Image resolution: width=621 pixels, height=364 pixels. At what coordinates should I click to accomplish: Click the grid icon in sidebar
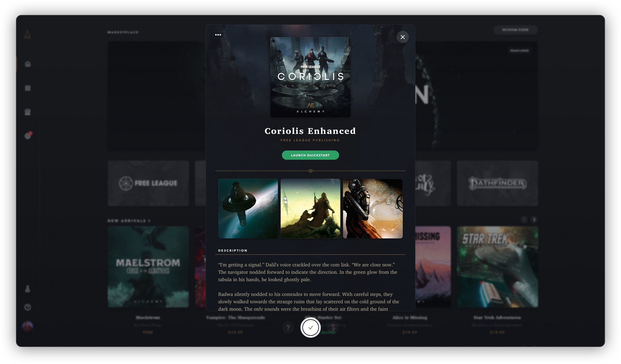click(x=28, y=88)
